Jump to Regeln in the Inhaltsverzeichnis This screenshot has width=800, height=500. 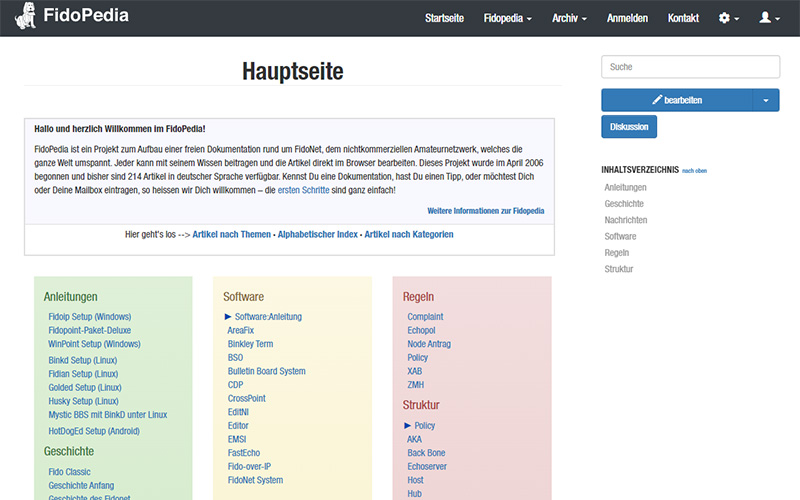coord(617,253)
